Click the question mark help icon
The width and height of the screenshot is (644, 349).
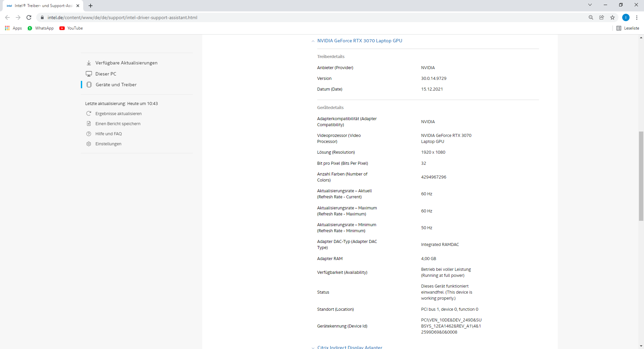(x=89, y=134)
